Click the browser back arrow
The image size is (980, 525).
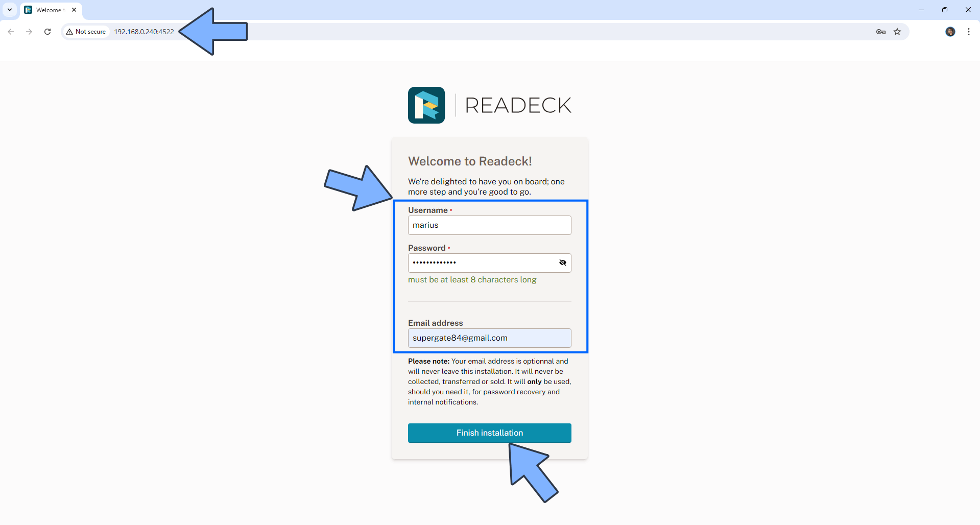(11, 32)
